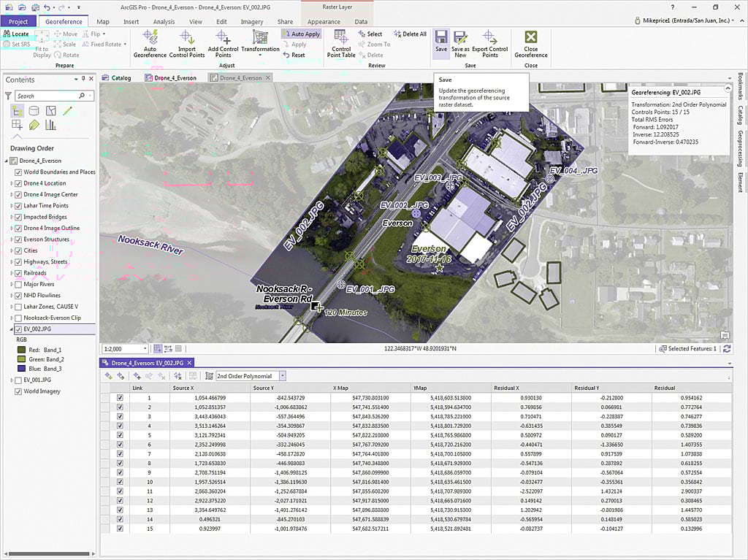
Task: Click Delete All control points
Action: click(x=411, y=34)
